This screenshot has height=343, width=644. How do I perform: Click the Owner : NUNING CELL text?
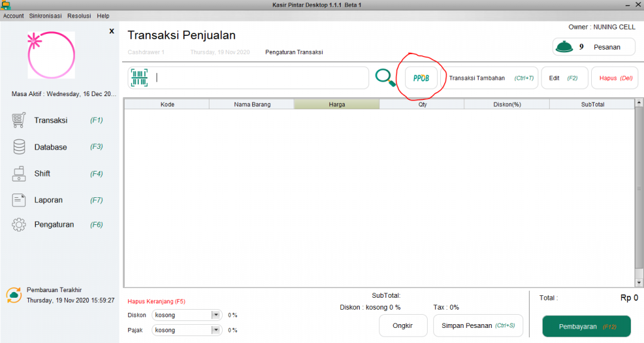[602, 27]
